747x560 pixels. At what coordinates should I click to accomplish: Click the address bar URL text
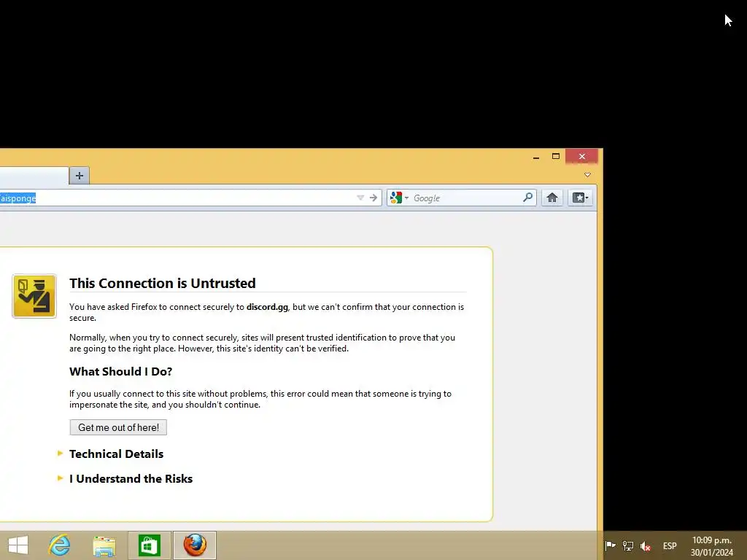click(18, 198)
